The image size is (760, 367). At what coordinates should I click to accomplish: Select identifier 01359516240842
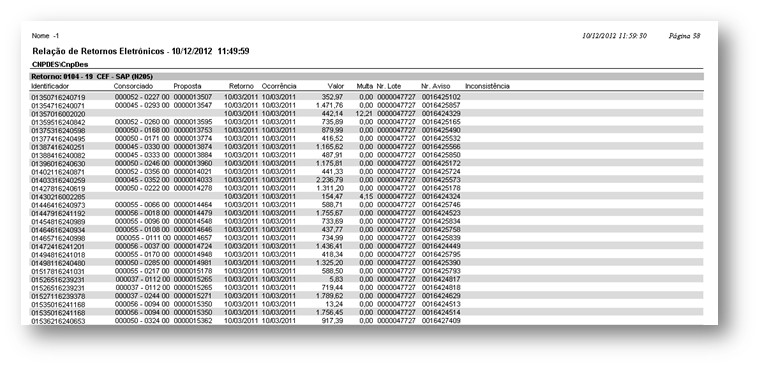pos(58,122)
